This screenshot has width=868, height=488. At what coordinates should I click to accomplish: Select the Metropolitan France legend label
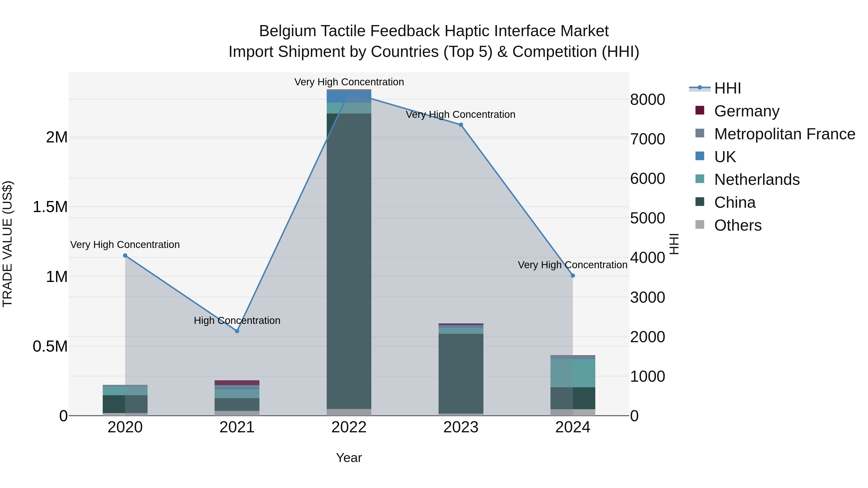tap(785, 134)
